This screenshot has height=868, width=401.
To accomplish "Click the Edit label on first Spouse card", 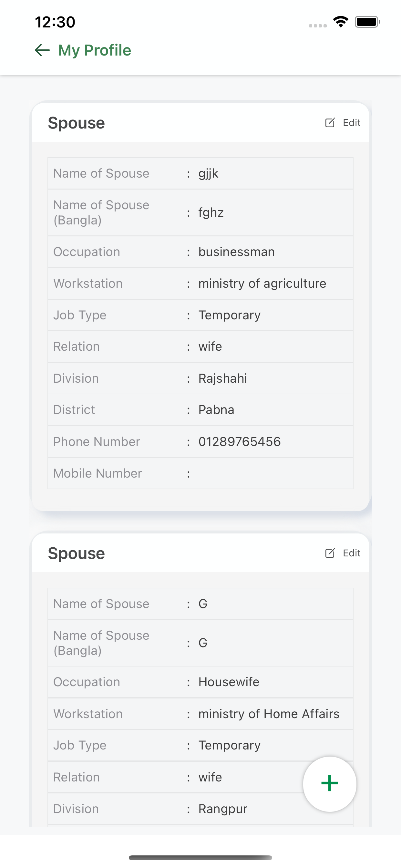I will 352,123.
